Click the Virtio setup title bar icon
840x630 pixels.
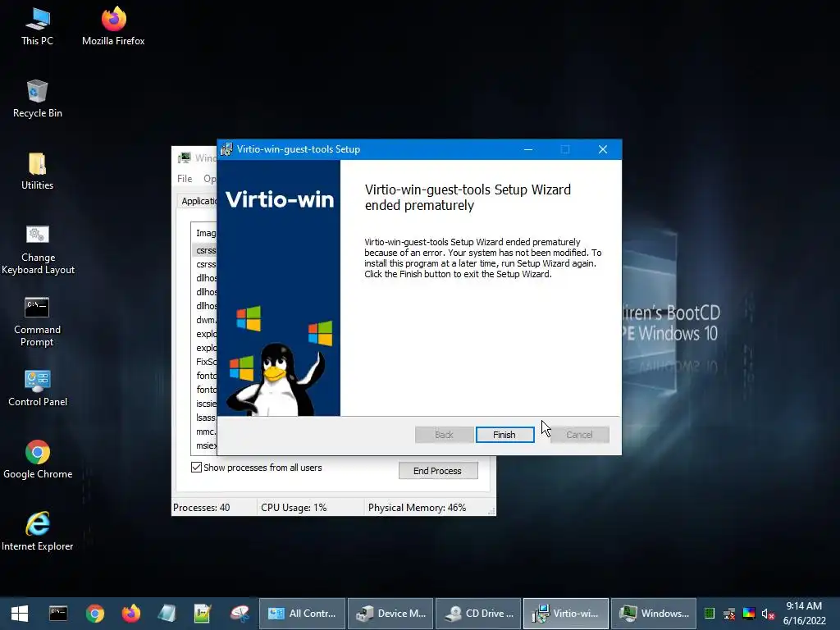226,149
